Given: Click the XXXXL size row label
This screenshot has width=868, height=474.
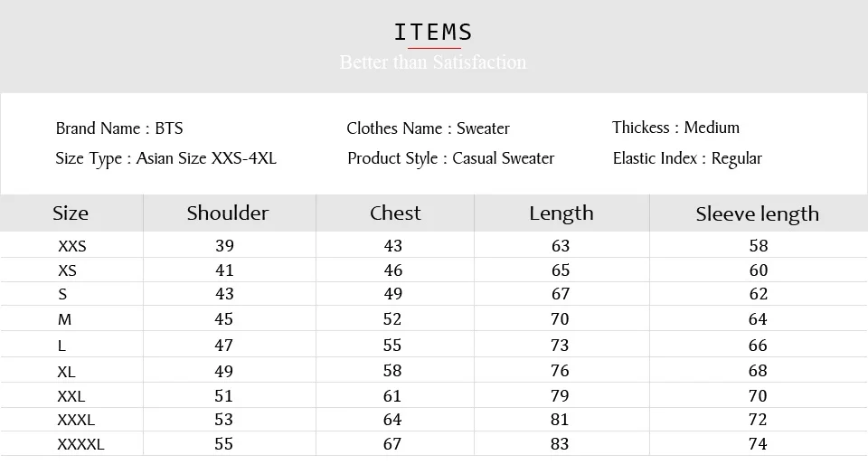Looking at the screenshot, I should [80, 444].
